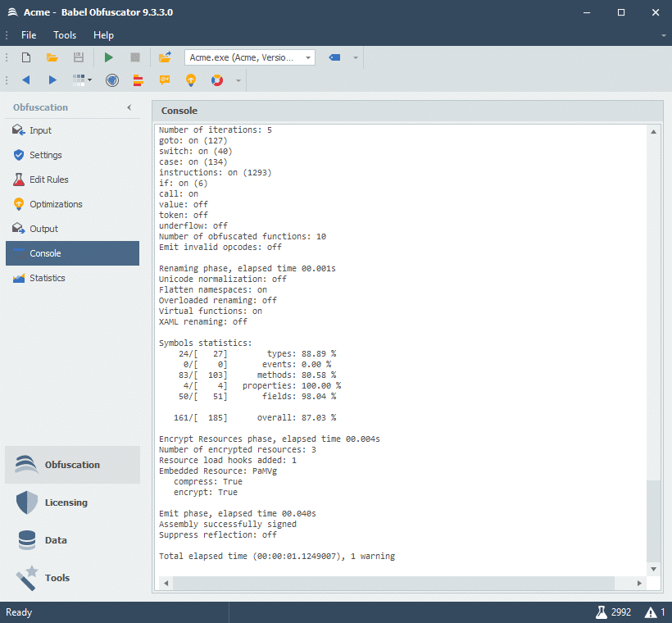Click console scroll up arrow
This screenshot has width=672, height=623.
pos(654,132)
